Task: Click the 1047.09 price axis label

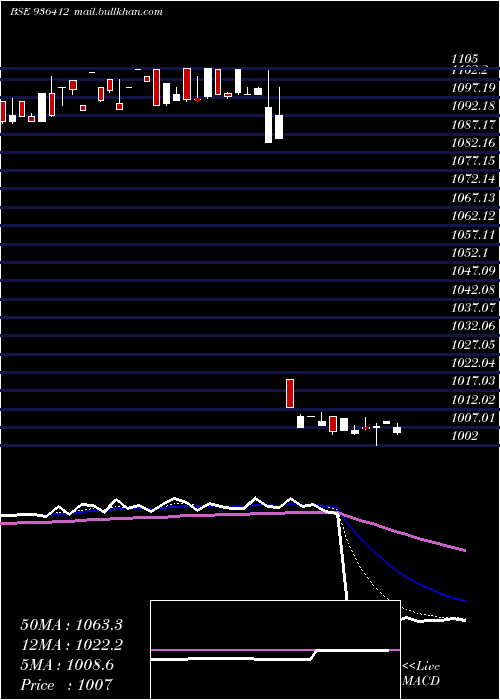Action: (474, 271)
